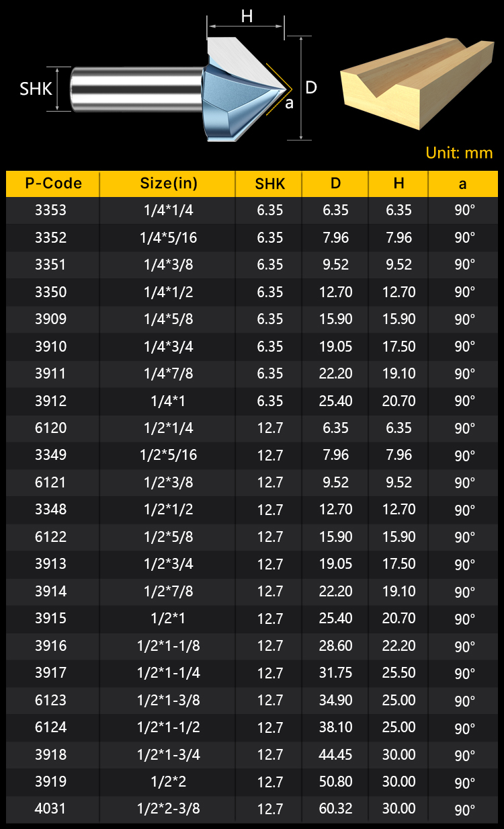Click the D value 44.45
This screenshot has height=829, width=504.
pyautogui.click(x=335, y=754)
